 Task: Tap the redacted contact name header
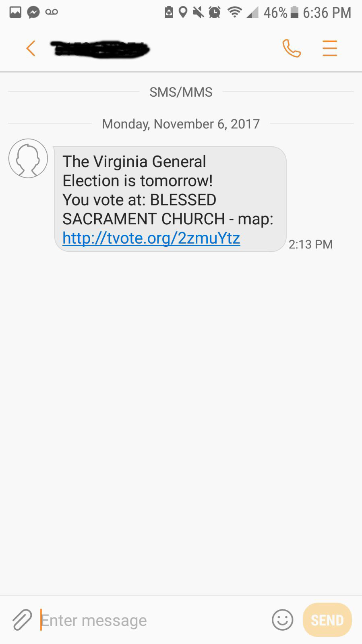pyautogui.click(x=100, y=49)
